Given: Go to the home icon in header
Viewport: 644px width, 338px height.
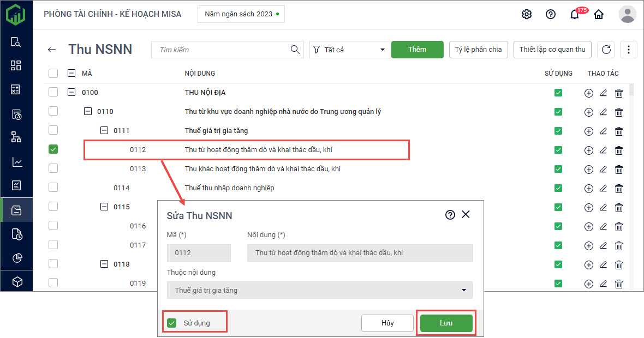Looking at the screenshot, I should pyautogui.click(x=599, y=15).
